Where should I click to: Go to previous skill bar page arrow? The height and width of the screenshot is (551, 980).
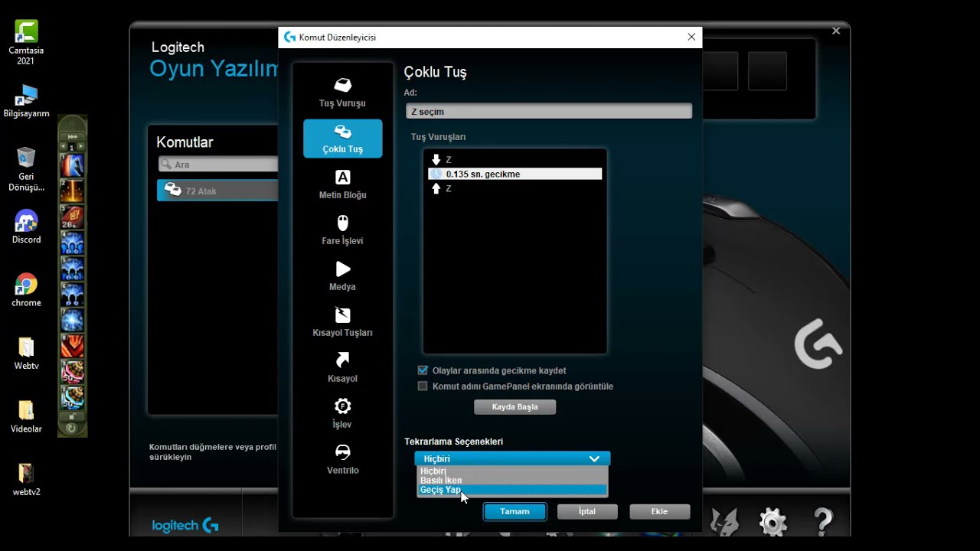tap(64, 146)
